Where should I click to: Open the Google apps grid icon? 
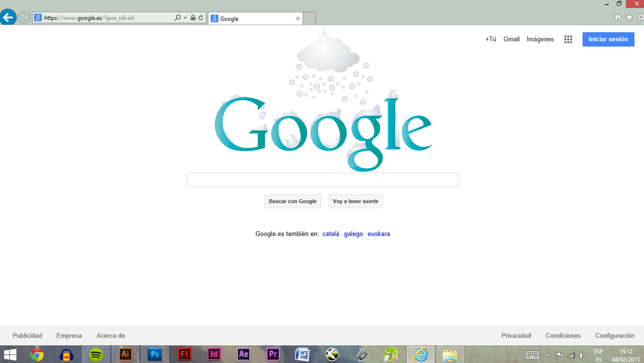point(568,39)
